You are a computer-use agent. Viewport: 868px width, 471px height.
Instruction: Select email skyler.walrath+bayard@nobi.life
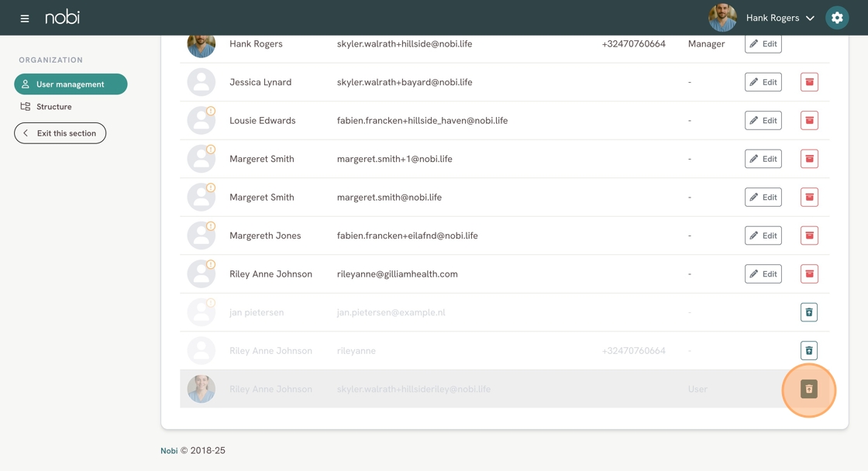[405, 82]
